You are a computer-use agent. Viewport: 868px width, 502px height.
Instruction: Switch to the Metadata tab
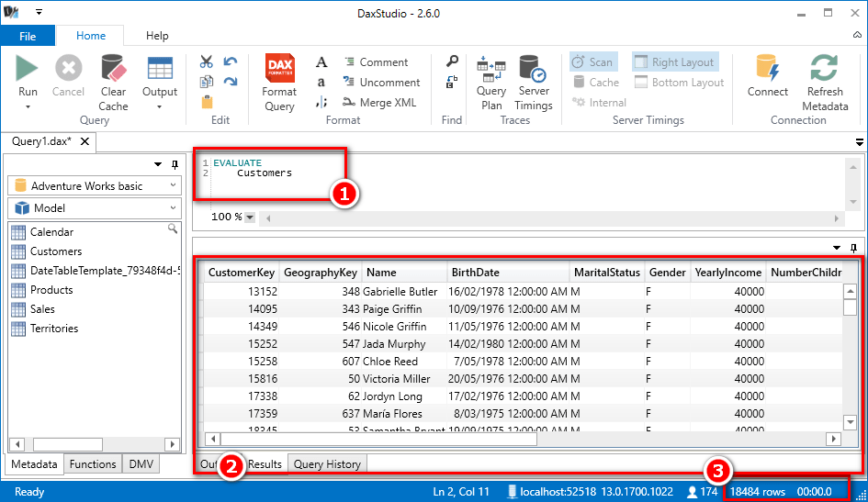coord(34,464)
